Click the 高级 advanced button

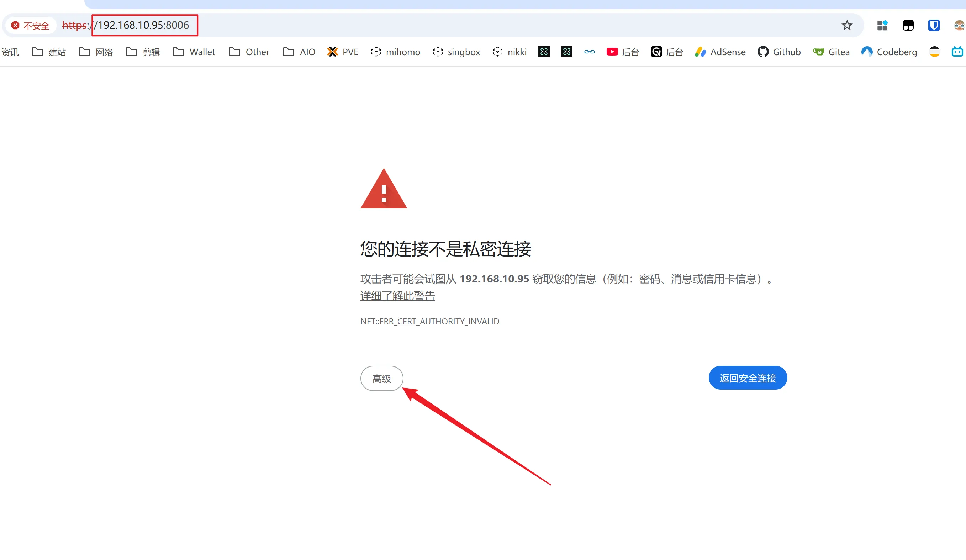tap(381, 378)
